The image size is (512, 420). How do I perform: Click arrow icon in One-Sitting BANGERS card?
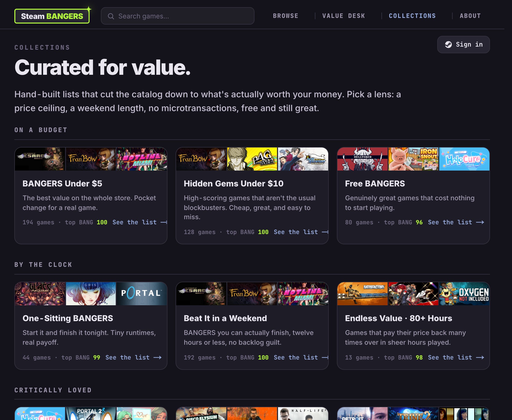pyautogui.click(x=157, y=358)
